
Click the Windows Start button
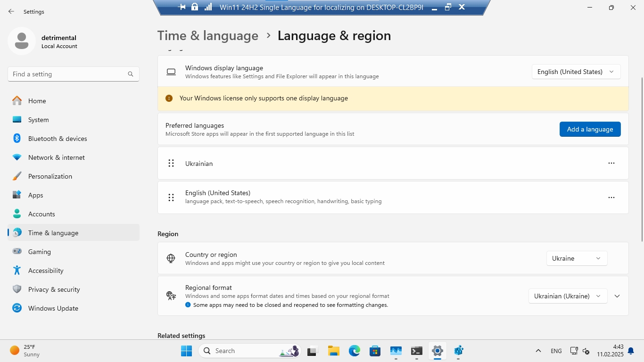(x=186, y=351)
